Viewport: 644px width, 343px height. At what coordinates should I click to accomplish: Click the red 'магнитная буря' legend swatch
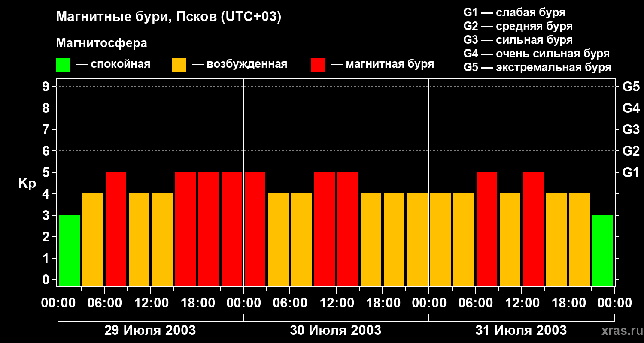tap(318, 65)
